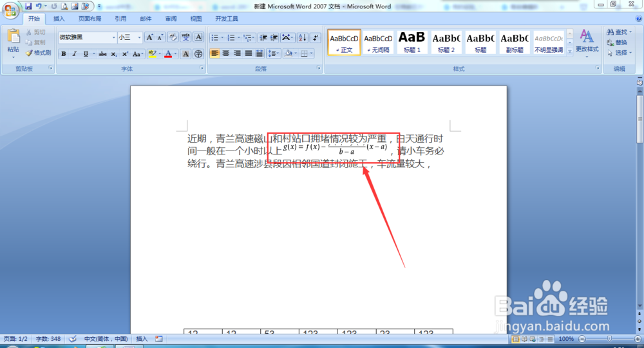Image resolution: width=644 pixels, height=348 pixels.
Task: Undo the last action
Action: point(39,6)
